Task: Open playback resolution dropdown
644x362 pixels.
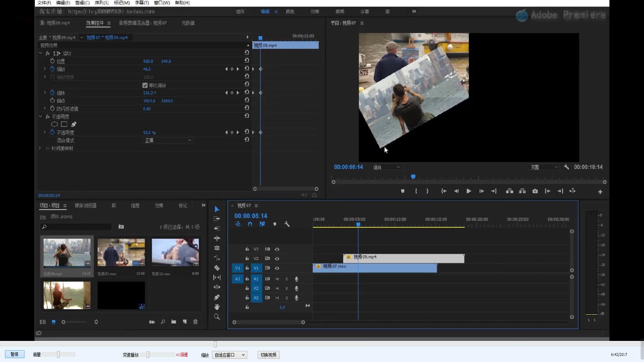Action: pyautogui.click(x=544, y=167)
